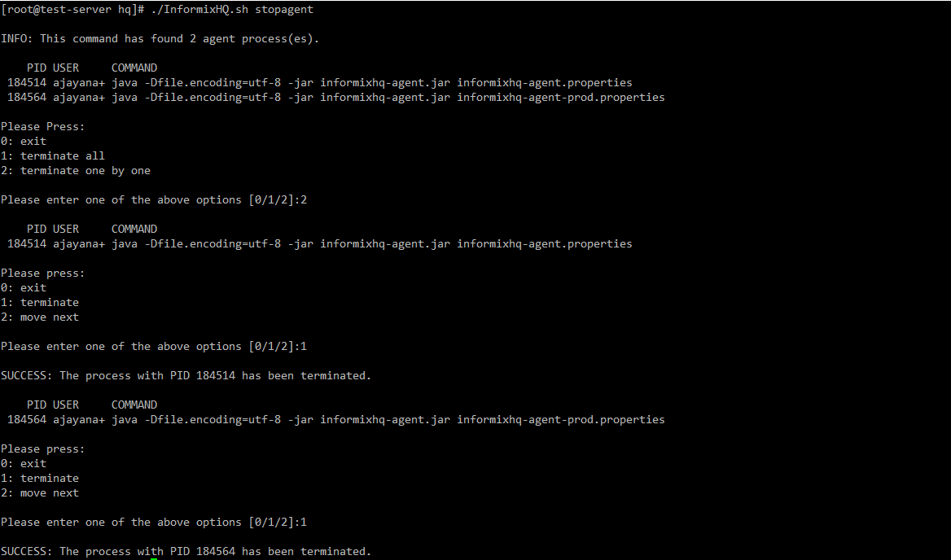Click the INFO line about 2 agent processes

(x=159, y=38)
